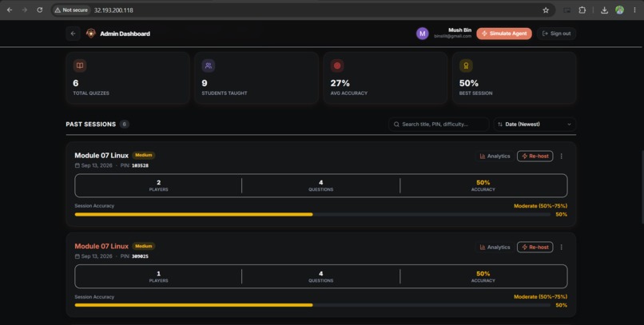Click the orange Module 07 Linux title, PIN 309025
644x325 pixels.
click(101, 246)
